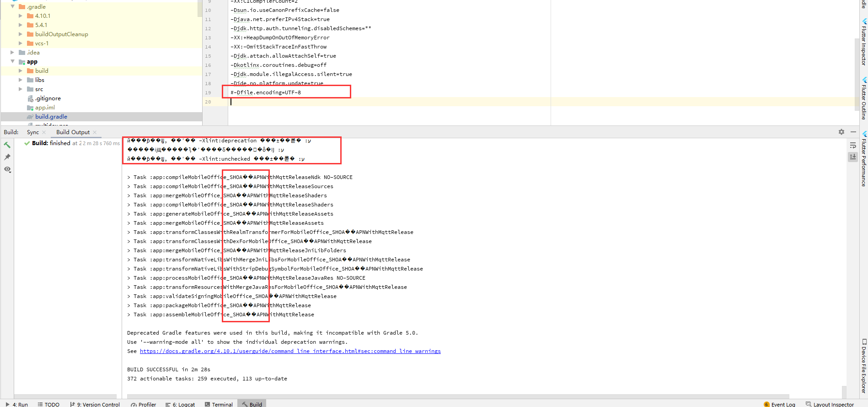Open the Layout Inspector
868x407 pixels.
point(830,404)
